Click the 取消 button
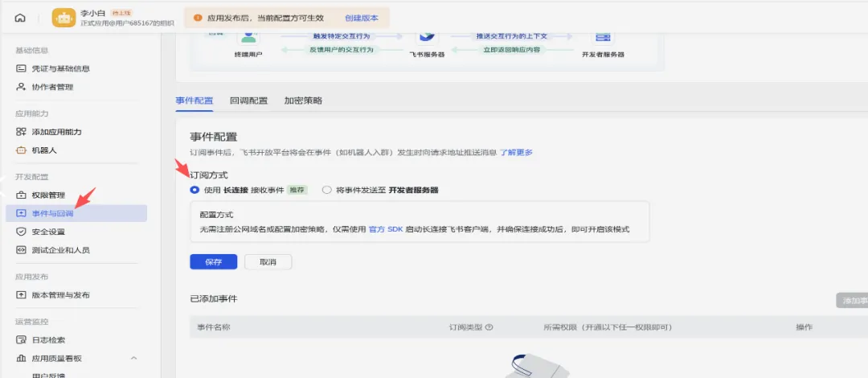 click(x=268, y=262)
